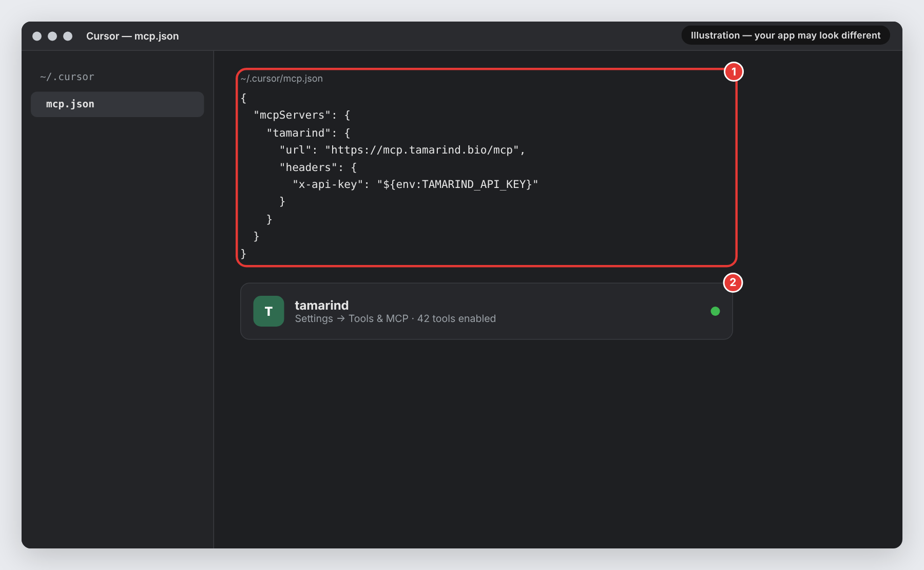Click the "mcpServers" key line
The image size is (924, 570).
[302, 115]
